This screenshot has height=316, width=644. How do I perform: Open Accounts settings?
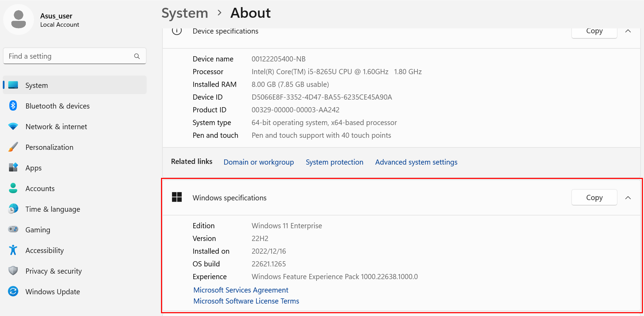pyautogui.click(x=40, y=188)
